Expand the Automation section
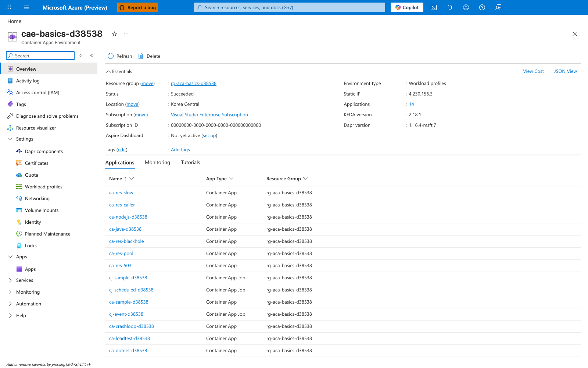The image size is (588, 368). [10, 304]
